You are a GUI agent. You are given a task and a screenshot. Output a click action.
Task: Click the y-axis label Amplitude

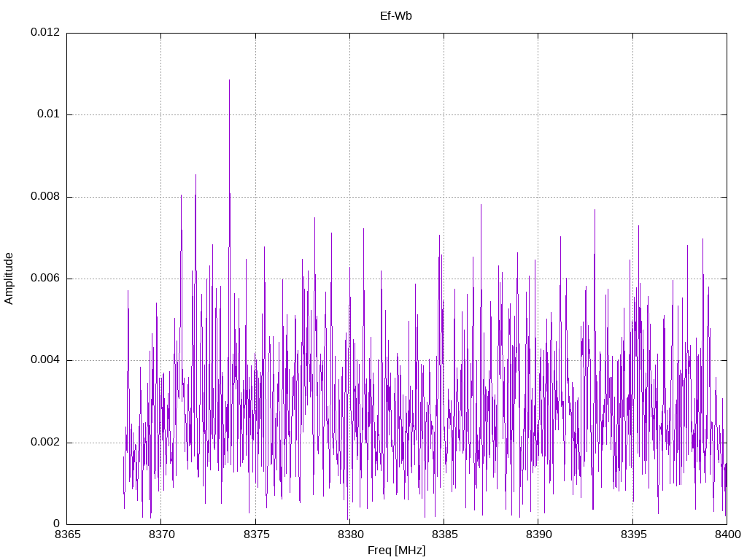pyautogui.click(x=9, y=279)
